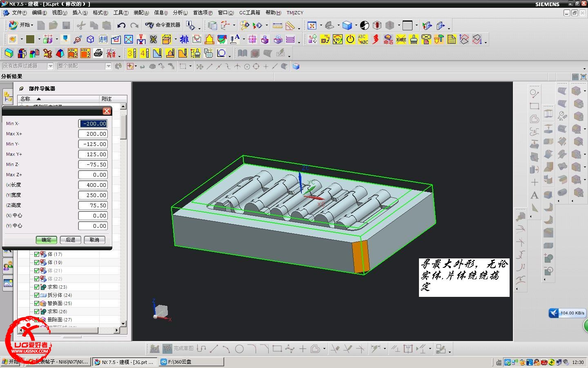This screenshot has height=368, width=588.
Task: Open the selection filter dropdown (没有选择过滤器)
Action: 51,66
